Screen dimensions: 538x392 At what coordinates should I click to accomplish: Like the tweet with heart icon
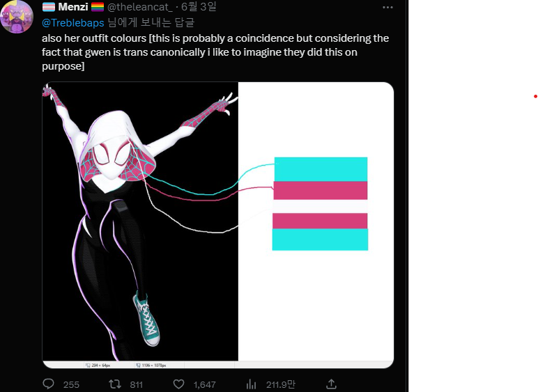click(178, 384)
